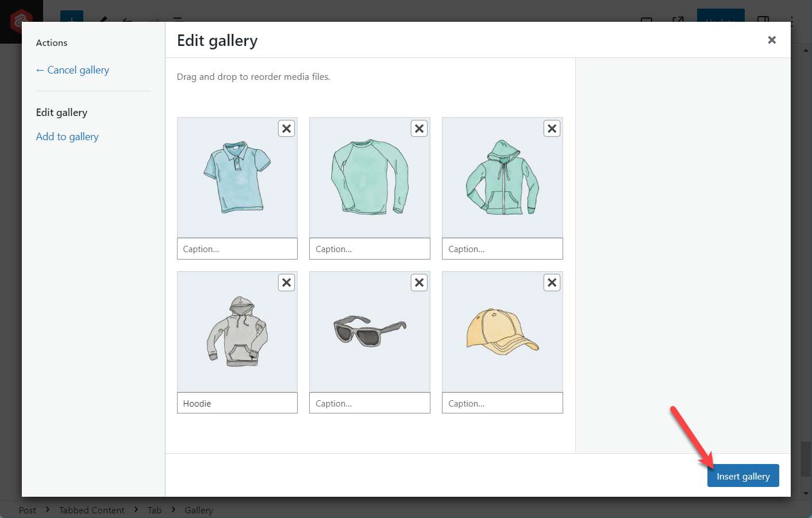
Task: Redo the last change
Action: 154,20
